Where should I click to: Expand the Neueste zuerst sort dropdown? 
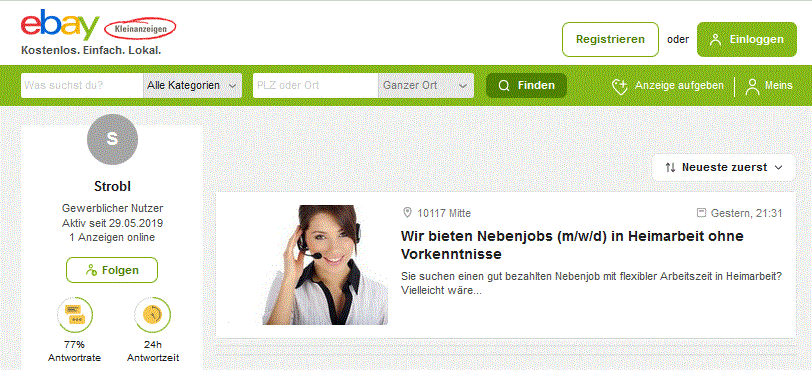pyautogui.click(x=723, y=167)
